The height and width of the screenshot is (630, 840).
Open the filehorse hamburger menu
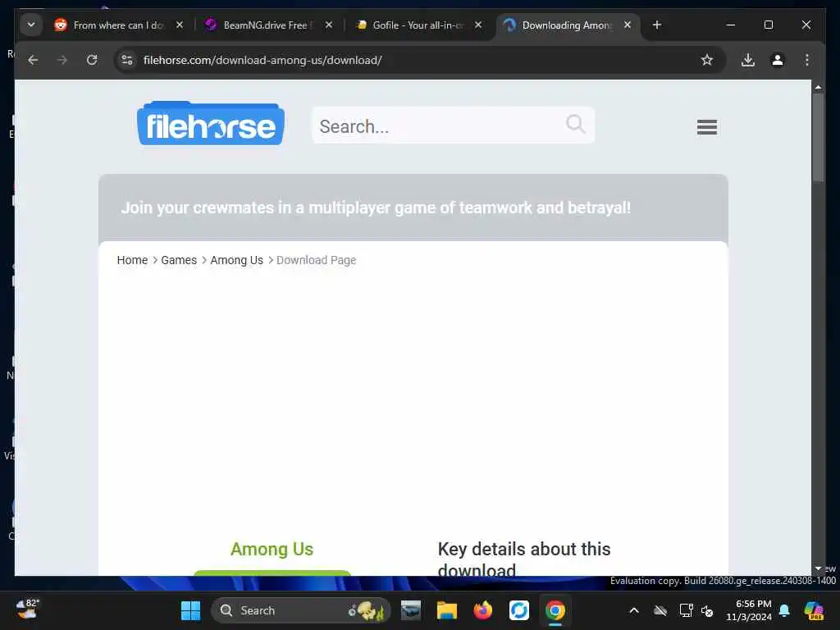click(x=706, y=127)
